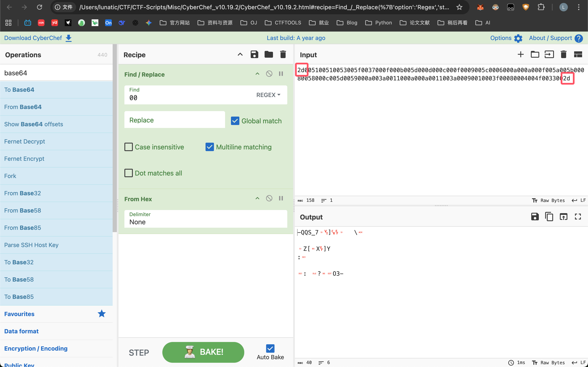
Task: Open folder as input icon
Action: [535, 54]
